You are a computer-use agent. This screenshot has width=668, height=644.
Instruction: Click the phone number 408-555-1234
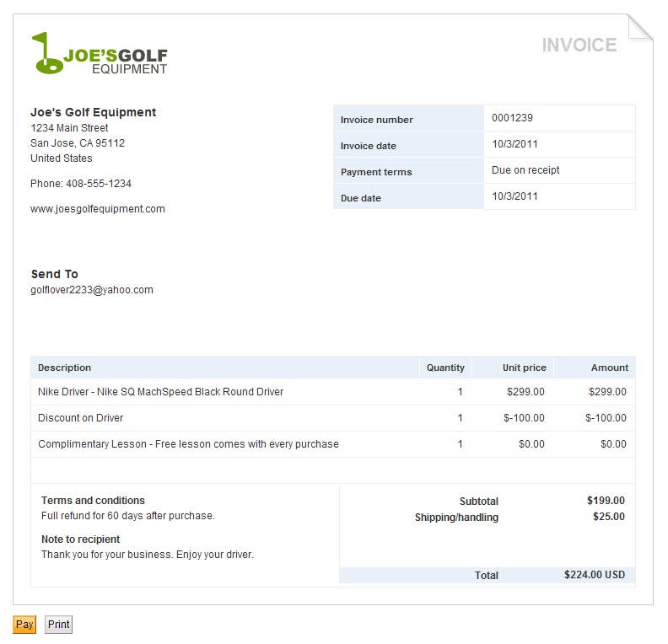click(99, 184)
